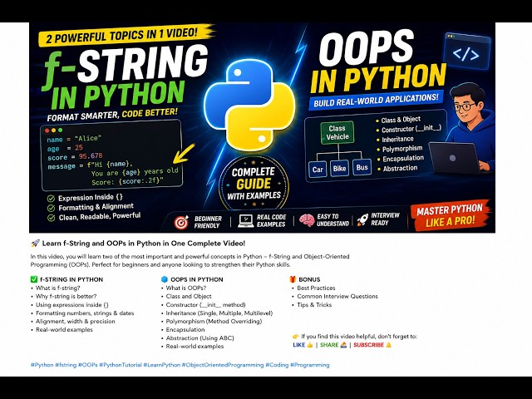Click the Build Real-World Applications label
Screen dimensions: 532x399
(376, 101)
